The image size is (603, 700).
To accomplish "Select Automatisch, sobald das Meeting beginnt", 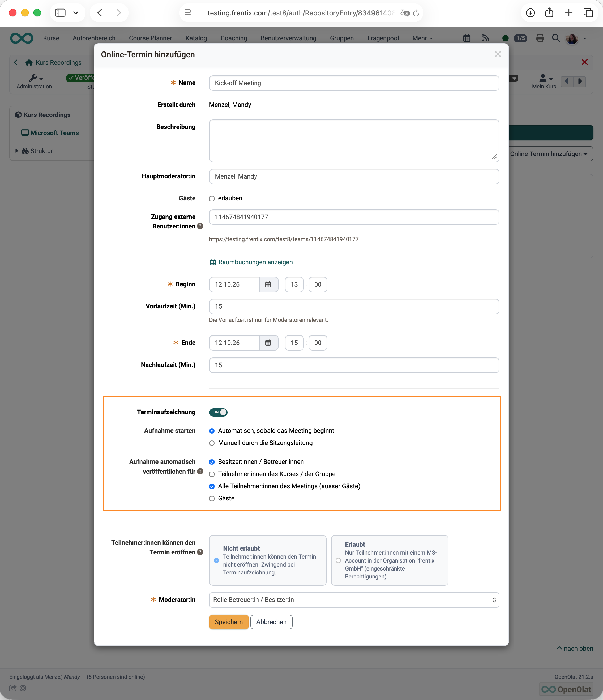I will 212,431.
